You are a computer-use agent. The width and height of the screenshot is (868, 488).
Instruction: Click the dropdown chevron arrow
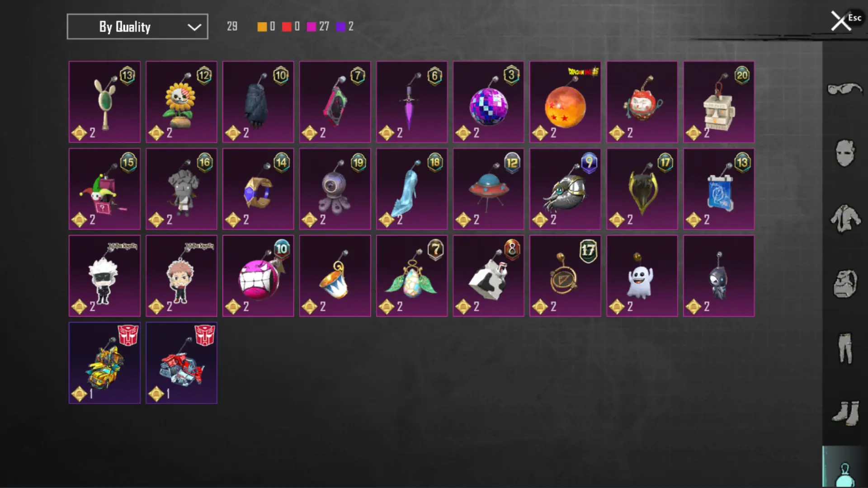pos(194,27)
